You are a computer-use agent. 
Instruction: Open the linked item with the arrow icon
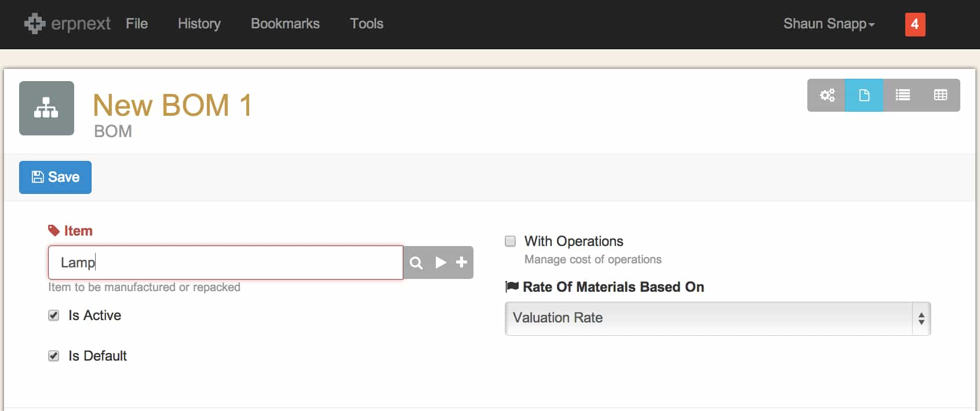point(441,263)
